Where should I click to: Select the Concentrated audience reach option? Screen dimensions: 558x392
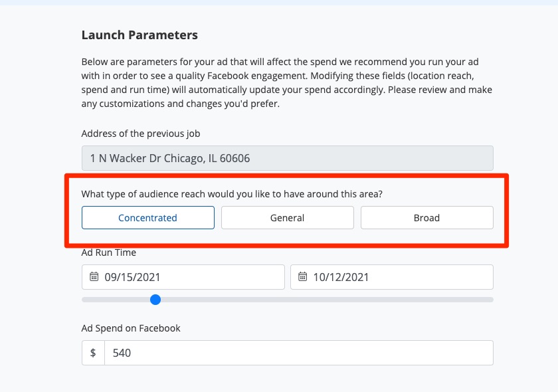click(x=147, y=218)
